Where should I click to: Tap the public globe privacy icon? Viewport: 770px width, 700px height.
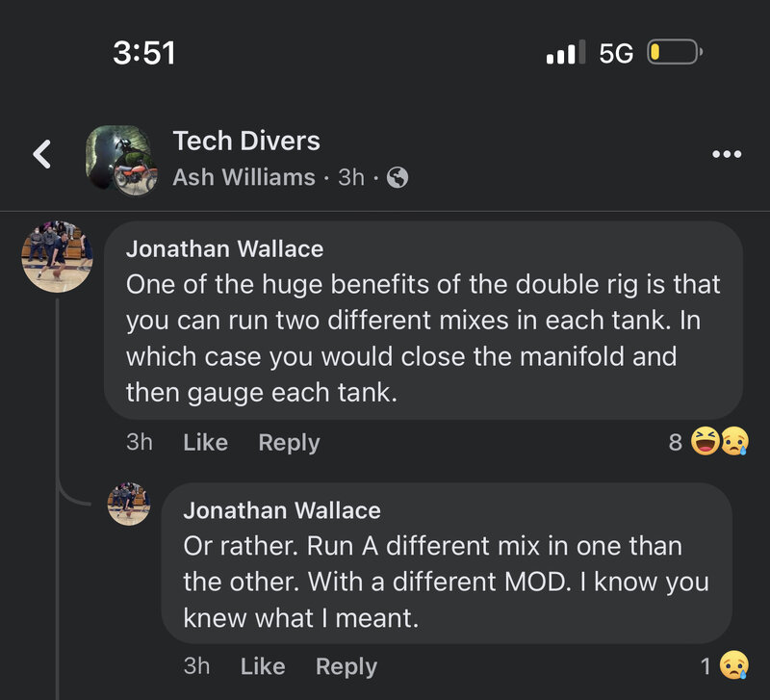397,177
